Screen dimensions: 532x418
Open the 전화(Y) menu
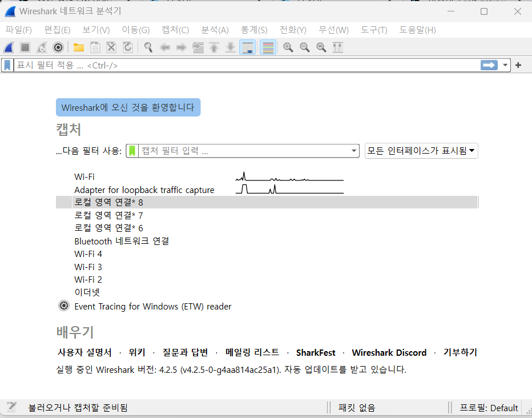point(293,30)
